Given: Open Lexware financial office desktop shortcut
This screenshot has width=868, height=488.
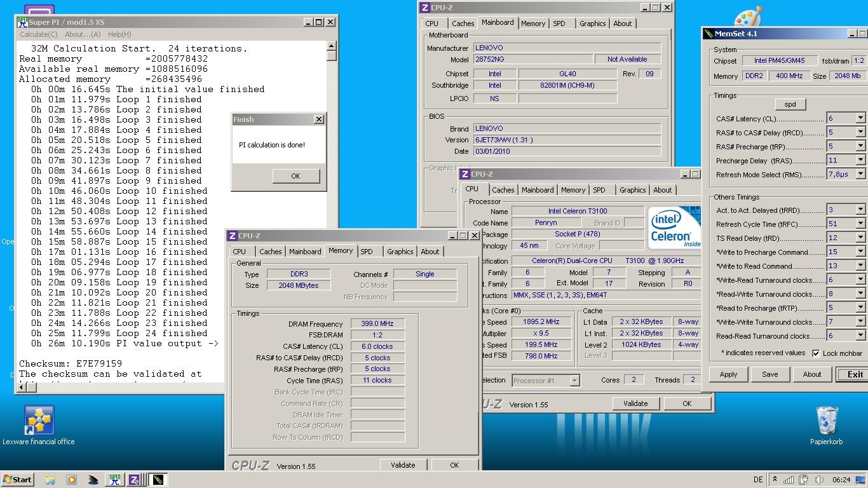Looking at the screenshot, I should coord(39,426).
